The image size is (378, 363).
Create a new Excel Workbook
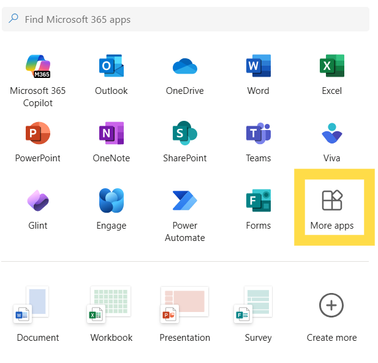(111, 314)
